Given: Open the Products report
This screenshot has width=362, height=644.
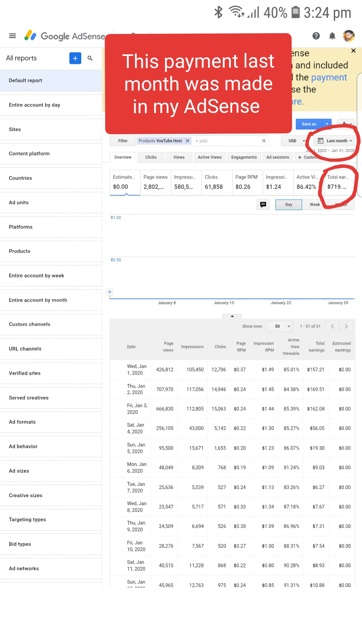Looking at the screenshot, I should (x=51, y=251).
